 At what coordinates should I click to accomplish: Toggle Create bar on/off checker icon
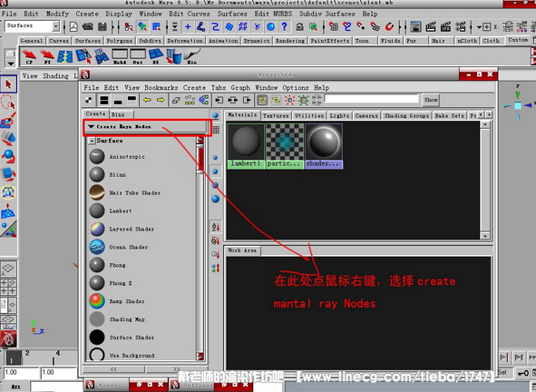point(89,100)
